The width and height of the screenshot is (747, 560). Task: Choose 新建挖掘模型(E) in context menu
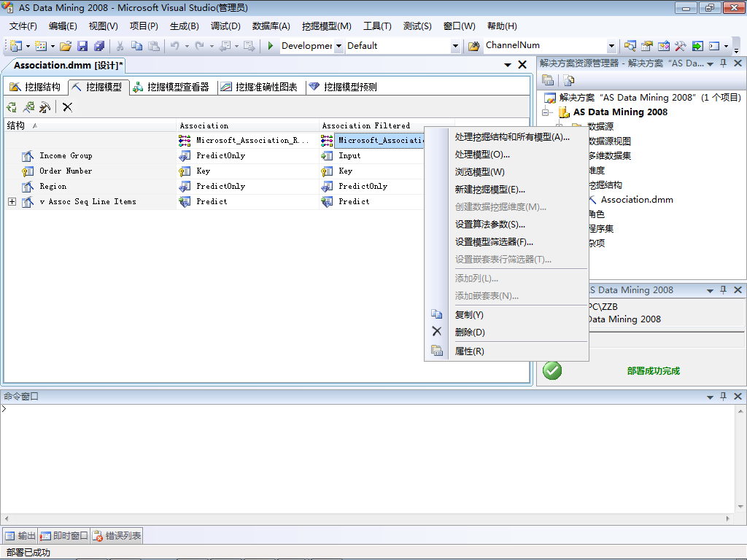tap(489, 190)
